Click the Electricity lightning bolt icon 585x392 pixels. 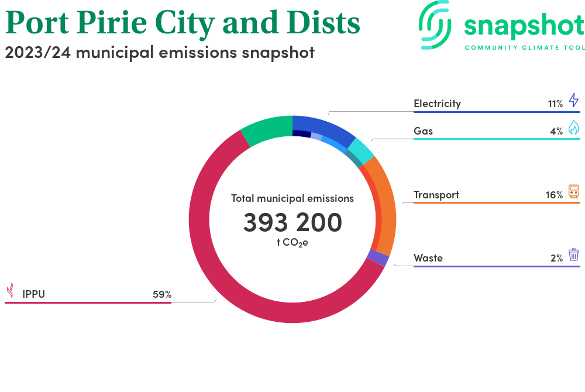[573, 100]
